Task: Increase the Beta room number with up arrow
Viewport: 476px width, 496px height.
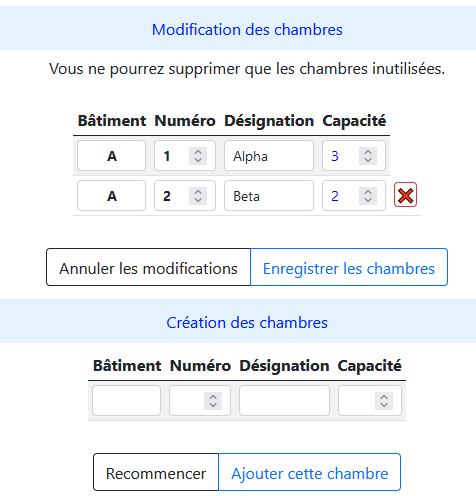Action: point(198,192)
